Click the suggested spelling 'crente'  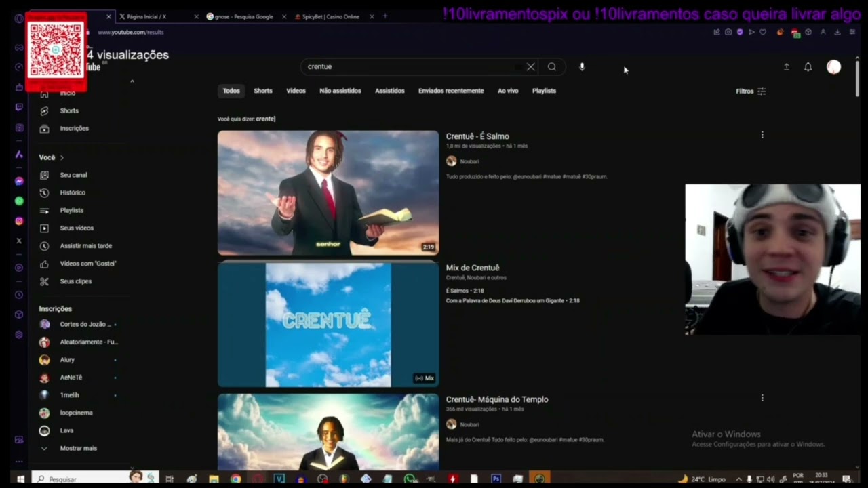pos(265,119)
